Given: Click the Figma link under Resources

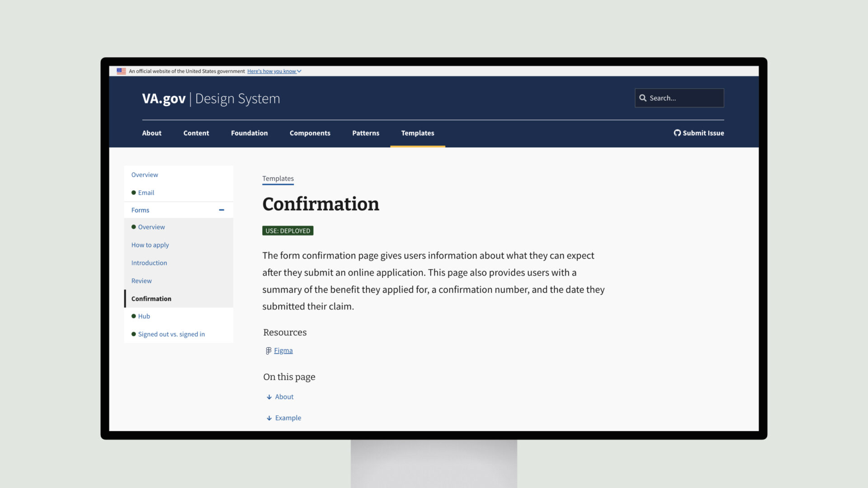Looking at the screenshot, I should coord(283,350).
